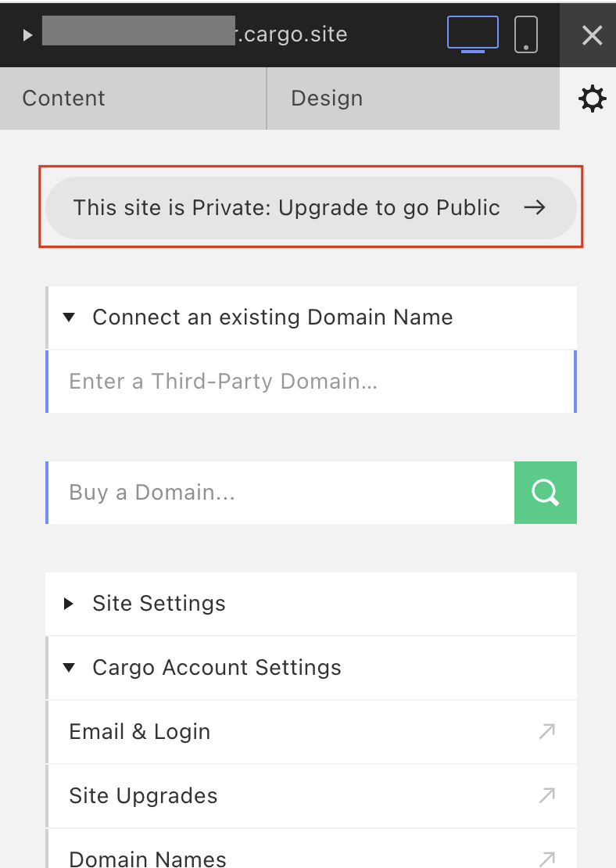This screenshot has height=868, width=616.
Task: Search domains with the green magnifier button
Action: tap(545, 492)
